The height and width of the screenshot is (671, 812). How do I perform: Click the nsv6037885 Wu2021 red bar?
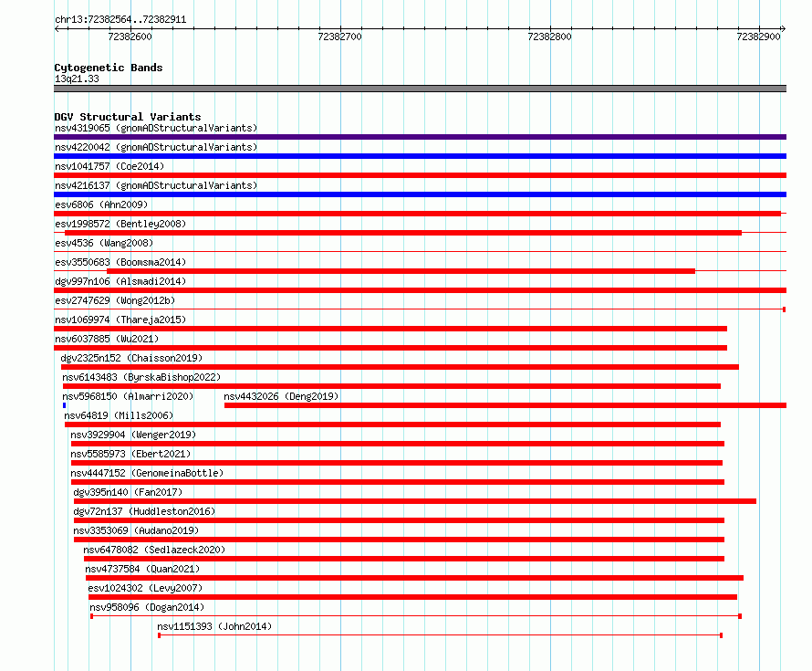point(390,348)
